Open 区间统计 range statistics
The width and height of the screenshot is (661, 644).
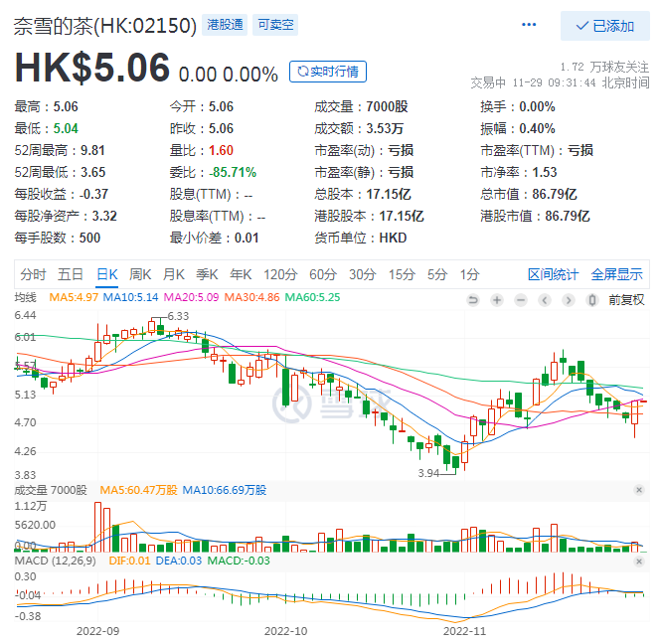pos(553,275)
